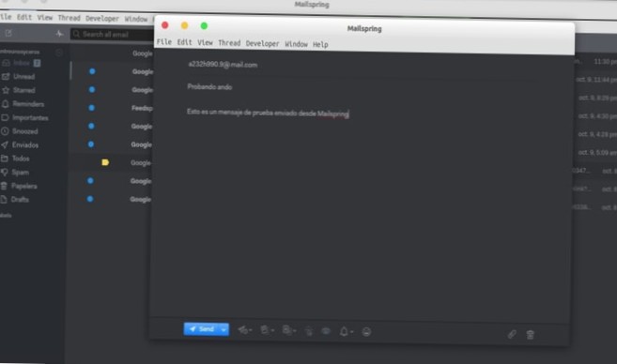Open Thread menu in composer window

click(229, 43)
